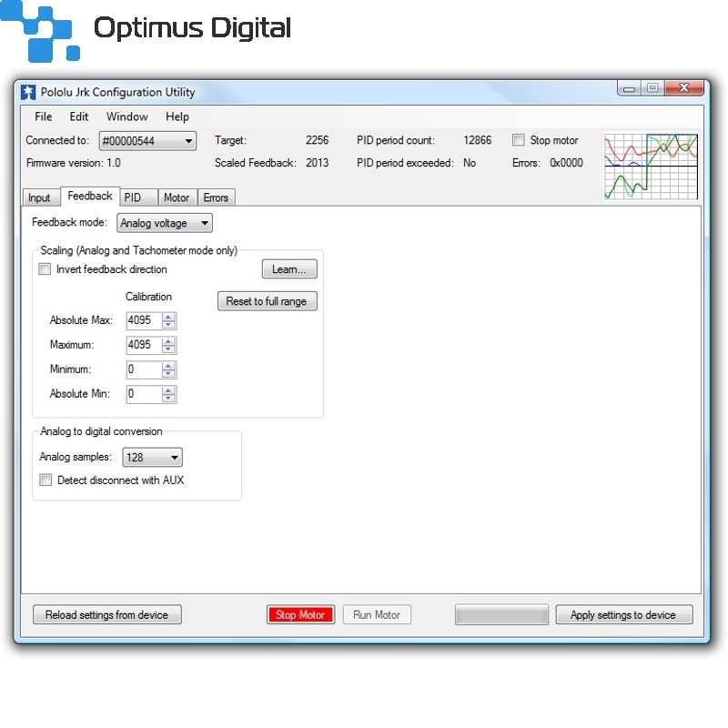This screenshot has height=728, width=728.
Task: Open the Window menu
Action: [126, 116]
